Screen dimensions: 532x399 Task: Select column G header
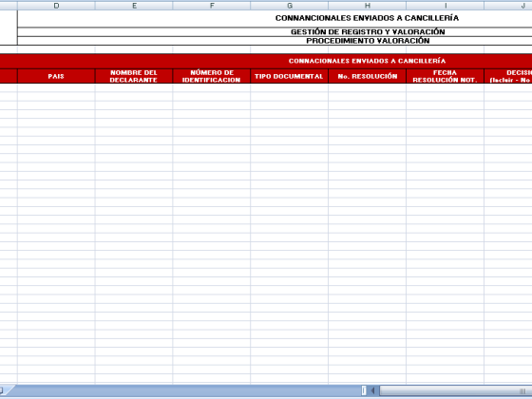(x=290, y=6)
